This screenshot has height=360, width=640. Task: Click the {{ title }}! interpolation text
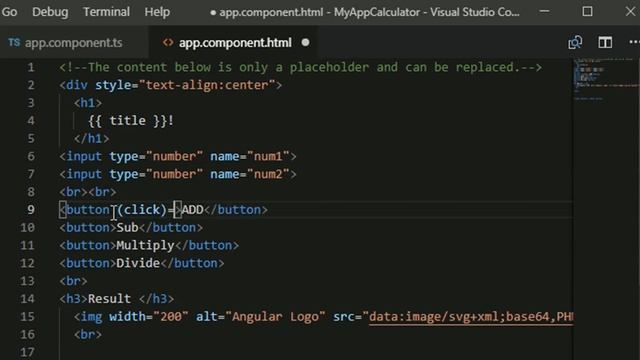coord(131,121)
